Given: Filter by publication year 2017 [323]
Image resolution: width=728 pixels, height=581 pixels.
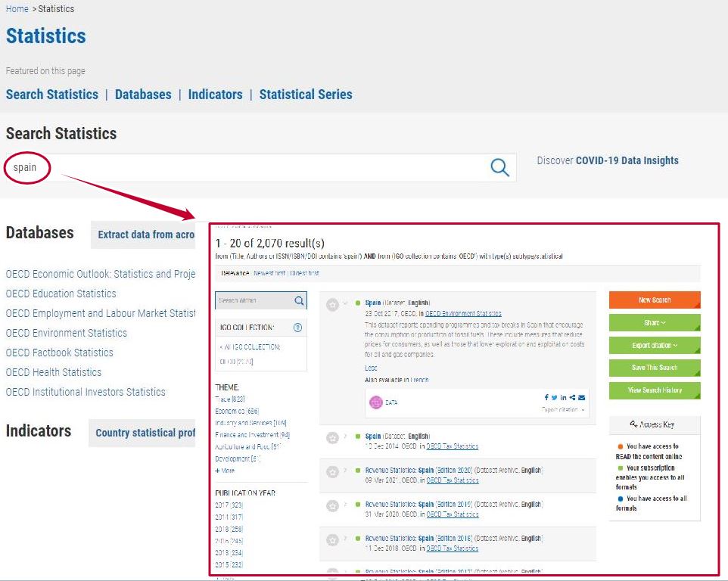Looking at the screenshot, I should [x=229, y=505].
